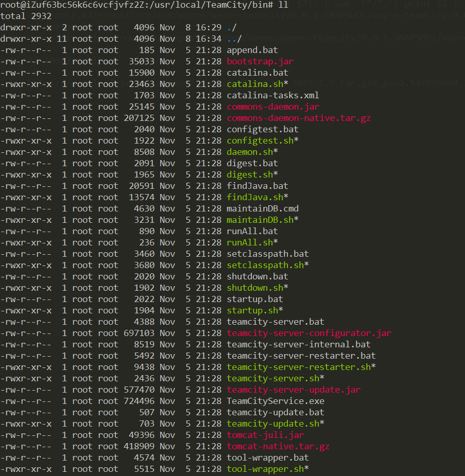The height and width of the screenshot is (476, 465).
Task: Click setclasspath.sh script name
Action: 265,266
